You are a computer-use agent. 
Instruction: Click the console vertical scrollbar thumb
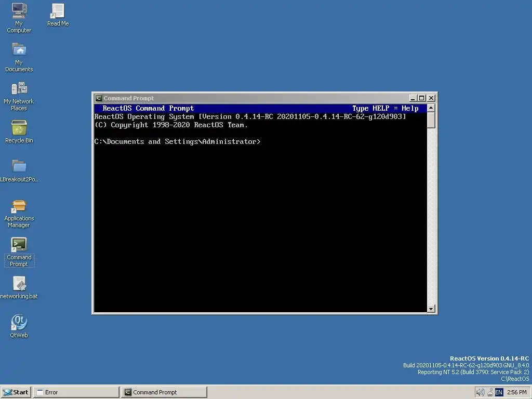coord(431,120)
